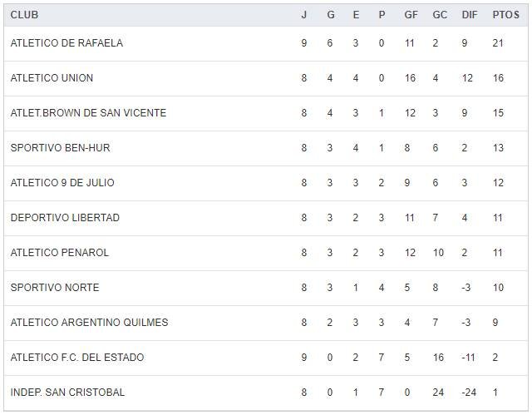Image resolution: width=532 pixels, height=415 pixels.
Task: Click ATLETICO F.C. DEL ESTADO club
Action: coord(77,358)
